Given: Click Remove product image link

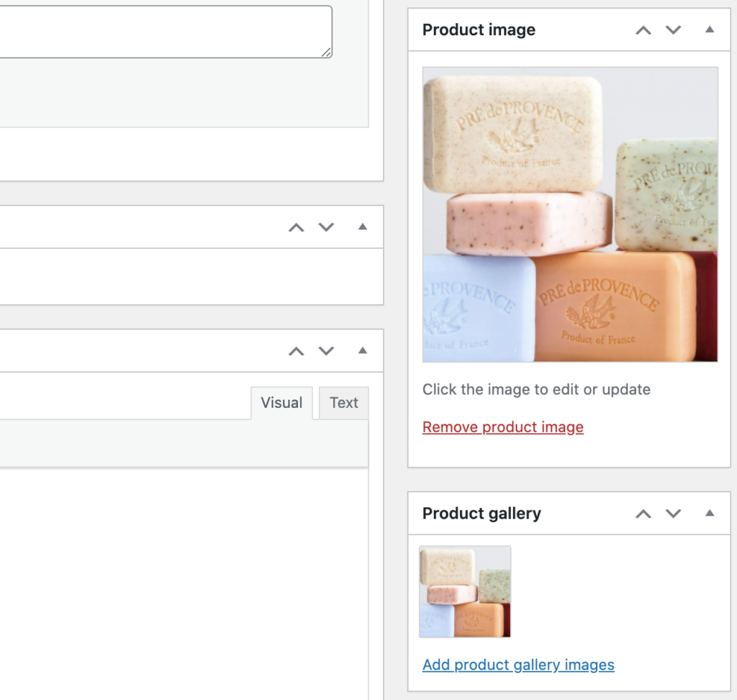Looking at the screenshot, I should tap(503, 427).
